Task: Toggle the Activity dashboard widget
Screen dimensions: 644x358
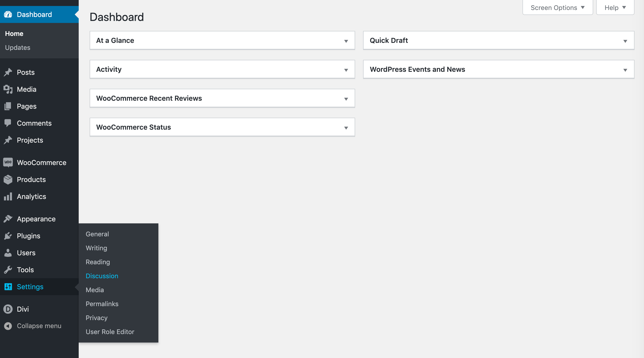Action: pos(346,69)
